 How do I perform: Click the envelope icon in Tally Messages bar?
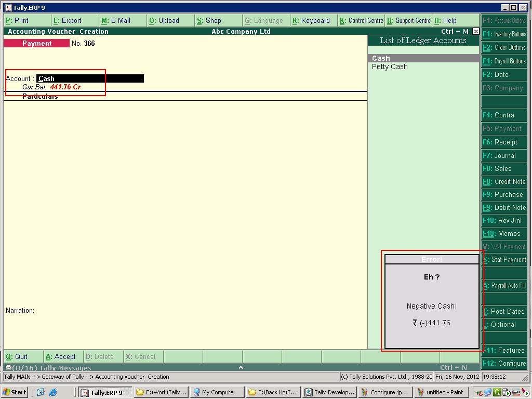[x=8, y=367]
